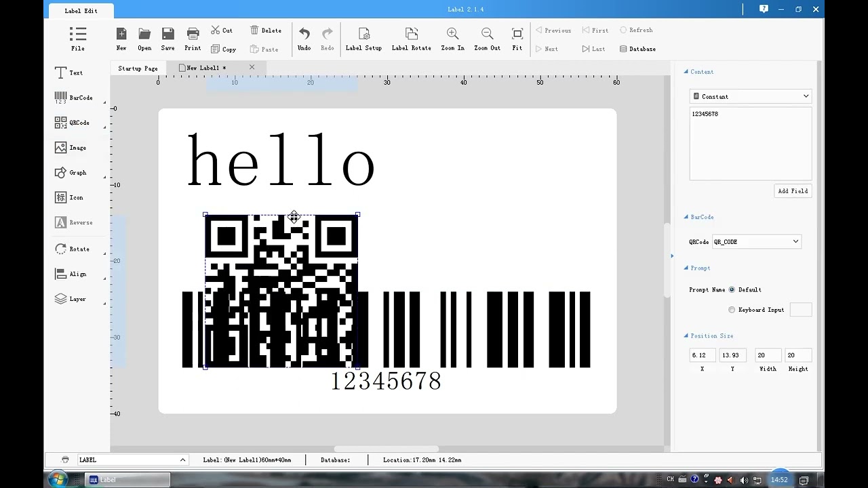868x488 pixels.
Task: Select the hello text on the label
Action: (x=281, y=160)
